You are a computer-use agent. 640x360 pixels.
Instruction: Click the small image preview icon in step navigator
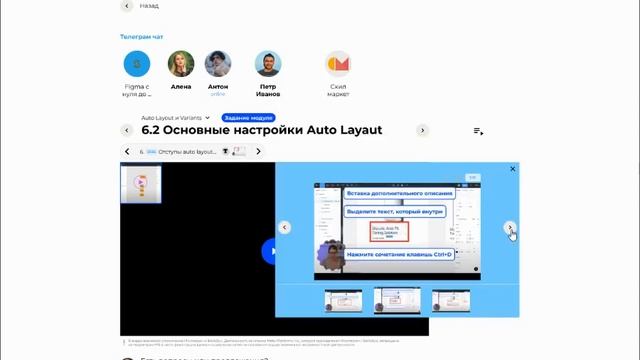click(239, 151)
